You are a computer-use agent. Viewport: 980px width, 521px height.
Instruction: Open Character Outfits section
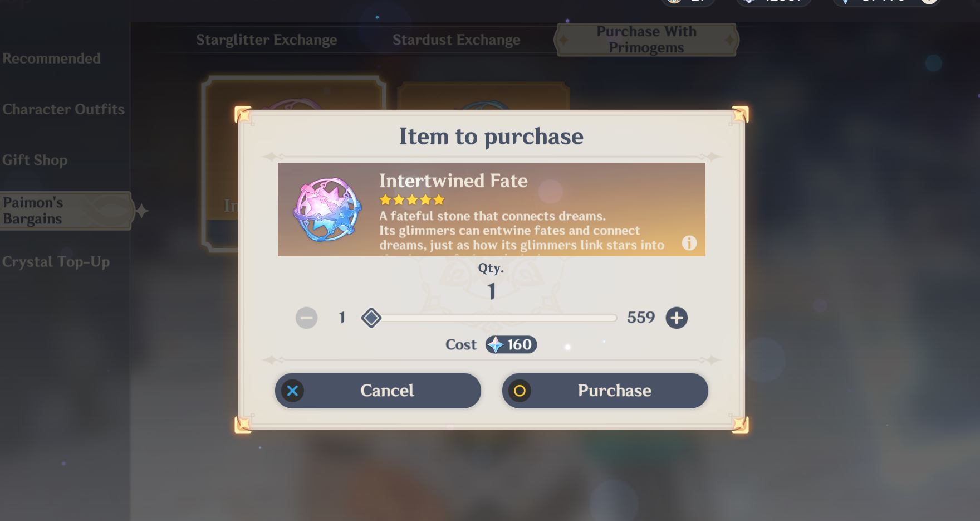tap(63, 109)
